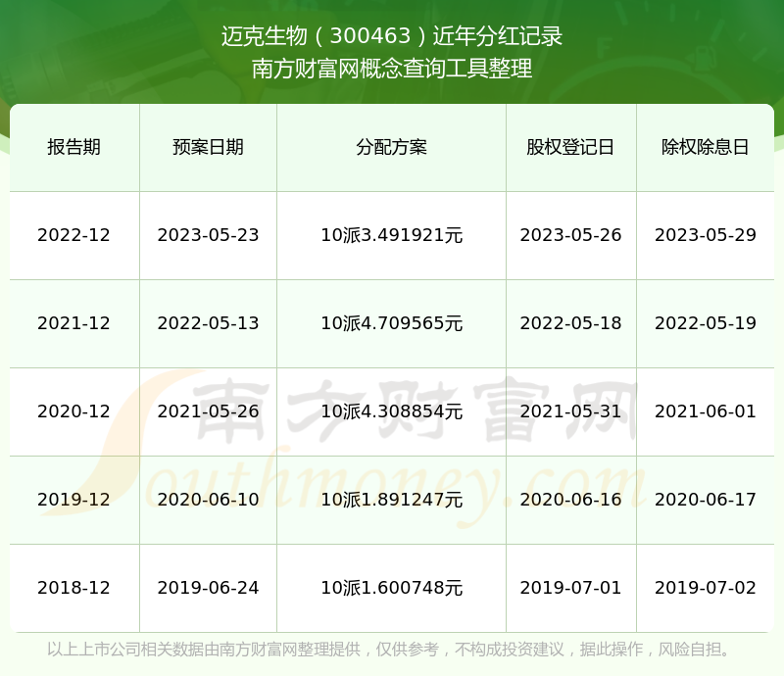Click record date 2020-06-16
The height and width of the screenshot is (676, 784).
[570, 500]
